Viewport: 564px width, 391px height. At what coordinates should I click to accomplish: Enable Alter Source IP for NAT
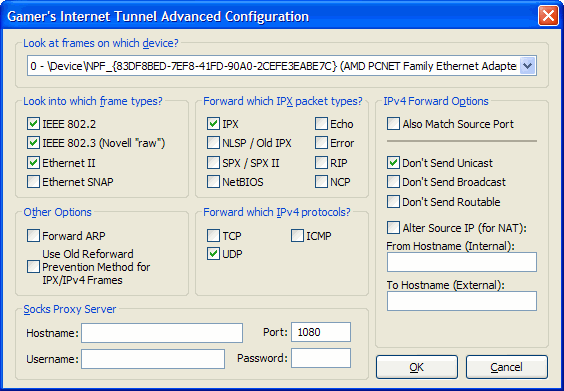click(393, 228)
